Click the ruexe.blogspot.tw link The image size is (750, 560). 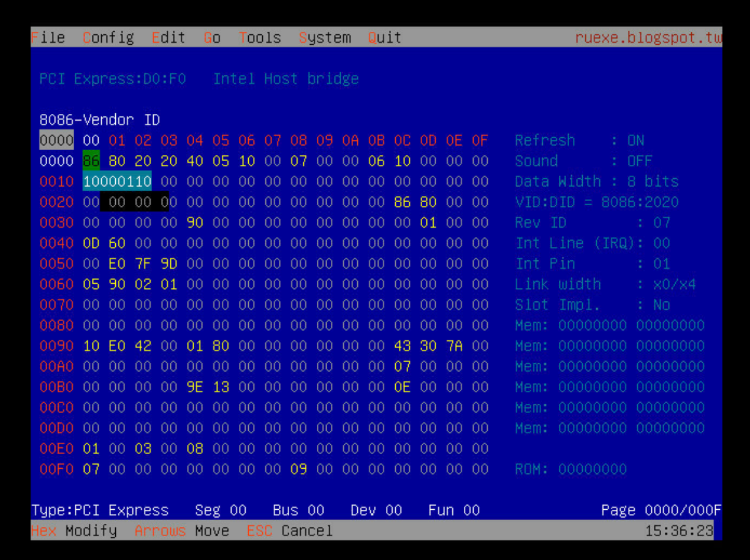click(x=648, y=38)
